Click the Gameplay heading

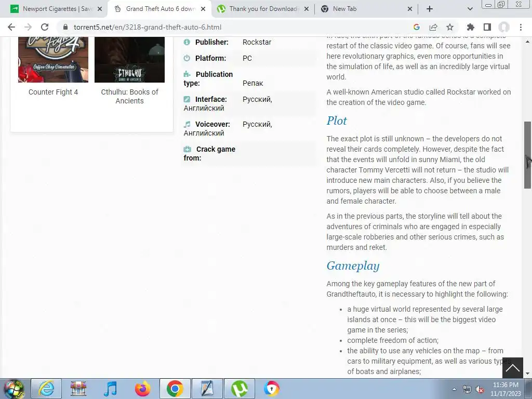[x=353, y=265]
